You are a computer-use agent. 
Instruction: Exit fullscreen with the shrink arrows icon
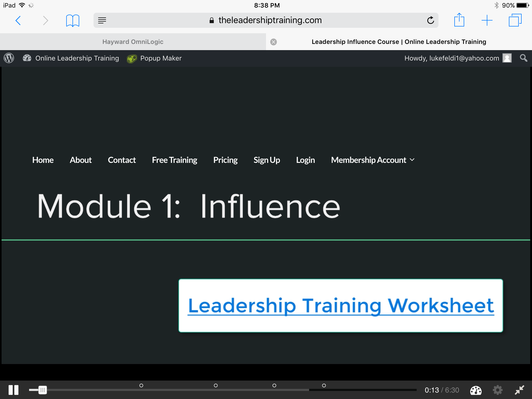[x=520, y=390]
